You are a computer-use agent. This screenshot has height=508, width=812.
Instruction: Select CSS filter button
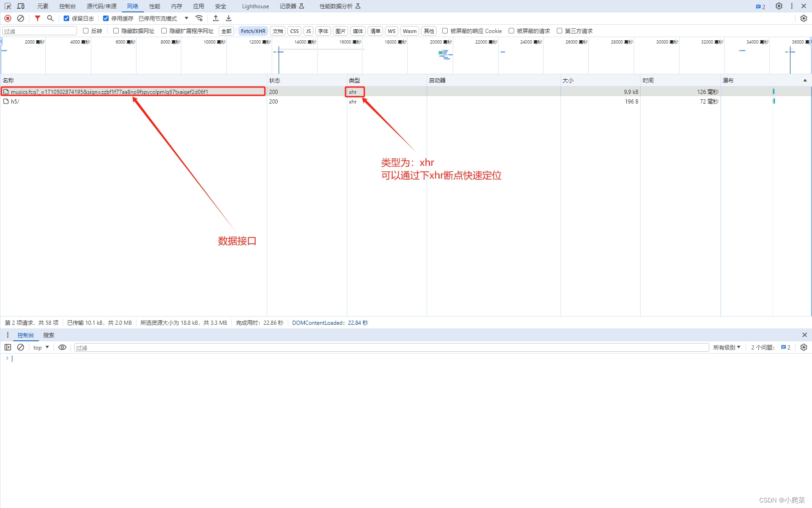[295, 31]
